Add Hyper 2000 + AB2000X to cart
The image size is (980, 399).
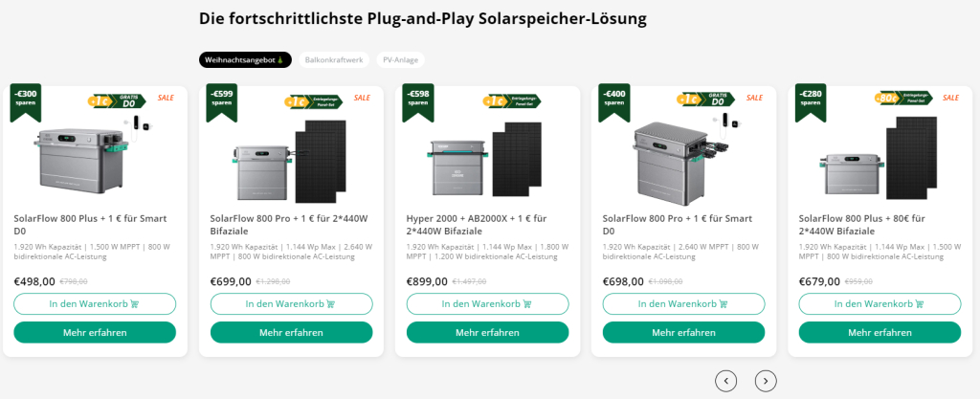(487, 304)
